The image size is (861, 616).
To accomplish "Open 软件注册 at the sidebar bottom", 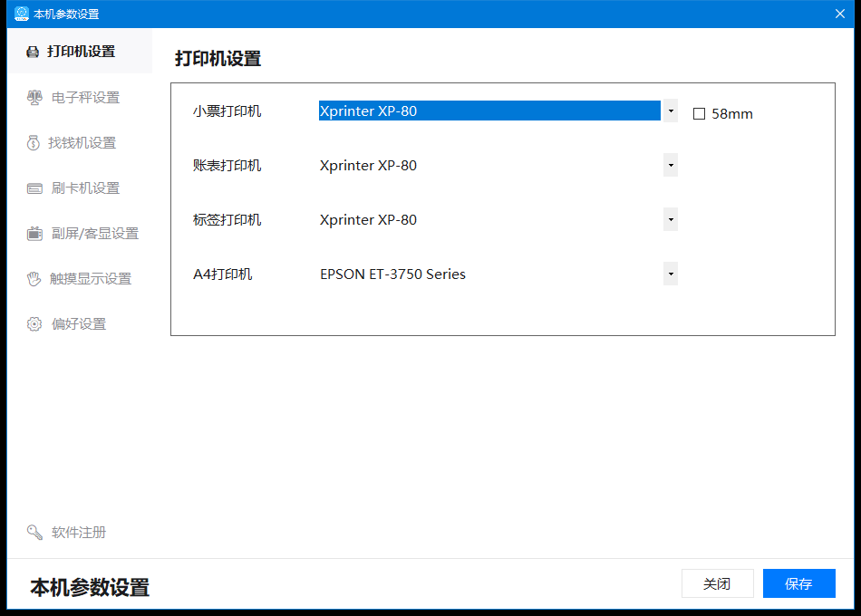I will [x=80, y=532].
